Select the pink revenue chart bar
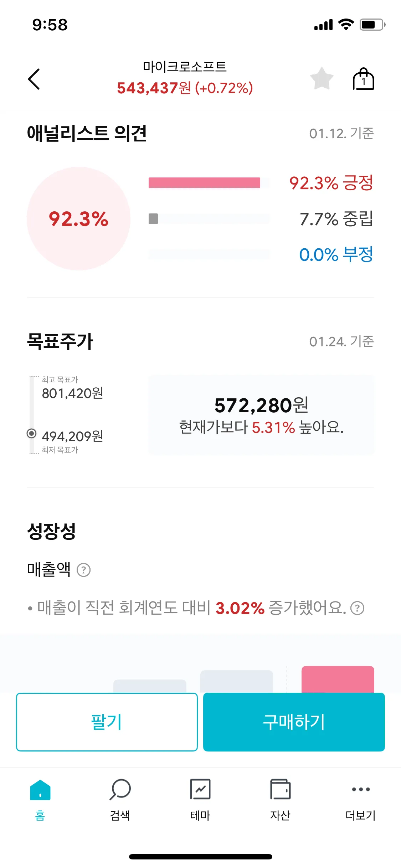The image size is (401, 868). tap(338, 679)
